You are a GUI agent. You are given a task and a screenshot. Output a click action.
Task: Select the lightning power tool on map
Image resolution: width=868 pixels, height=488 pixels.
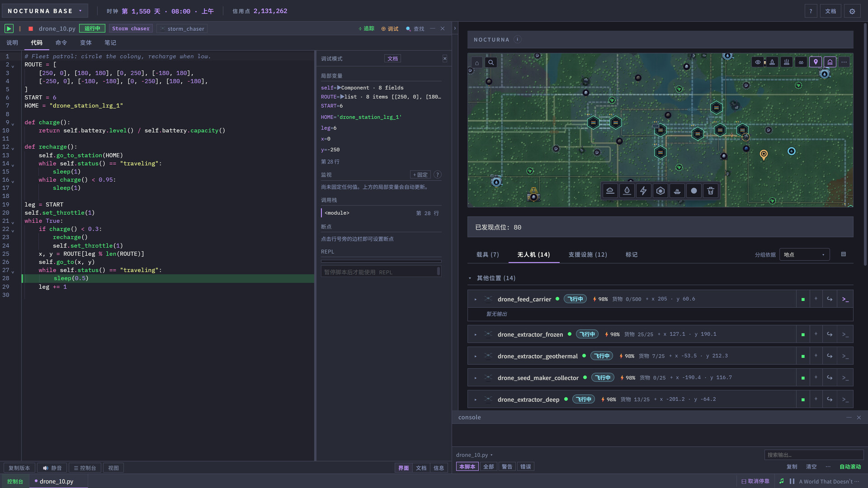coord(643,191)
